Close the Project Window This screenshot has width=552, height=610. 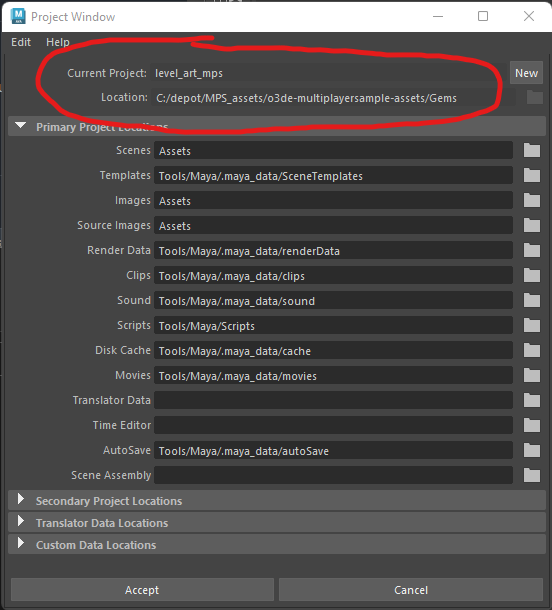(x=529, y=16)
